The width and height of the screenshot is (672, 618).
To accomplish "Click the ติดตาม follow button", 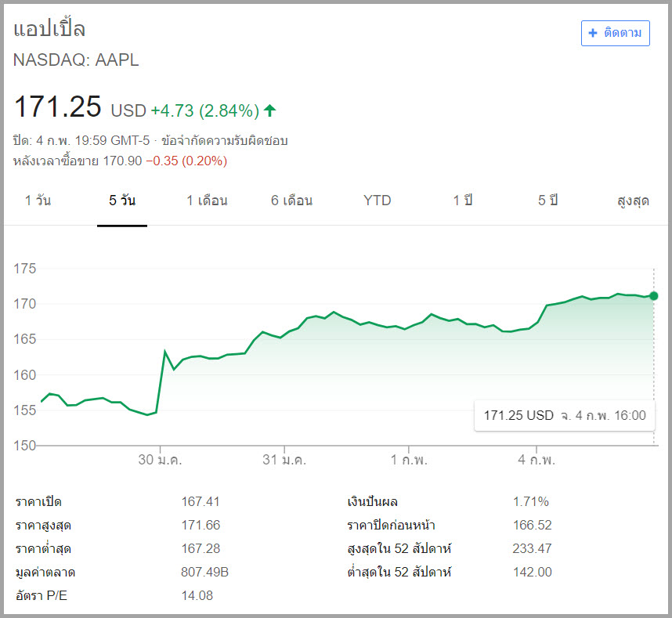I will [616, 33].
